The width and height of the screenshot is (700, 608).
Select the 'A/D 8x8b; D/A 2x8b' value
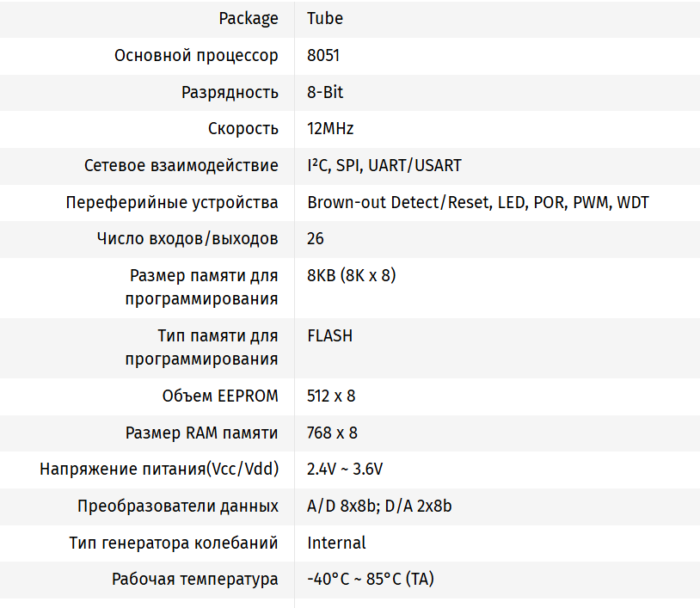[x=379, y=506]
